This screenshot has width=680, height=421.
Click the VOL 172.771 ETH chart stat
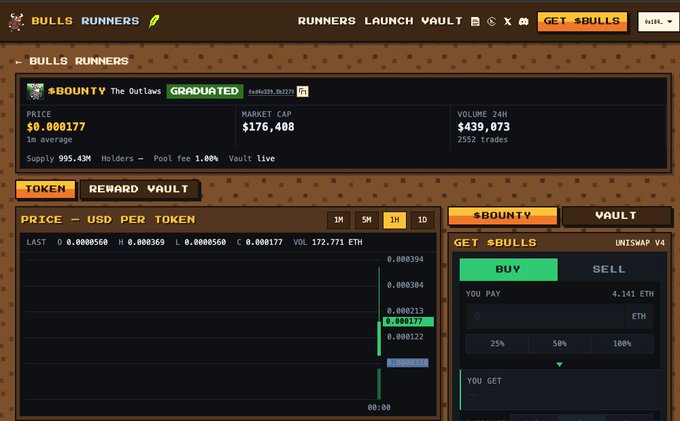pyautogui.click(x=327, y=242)
